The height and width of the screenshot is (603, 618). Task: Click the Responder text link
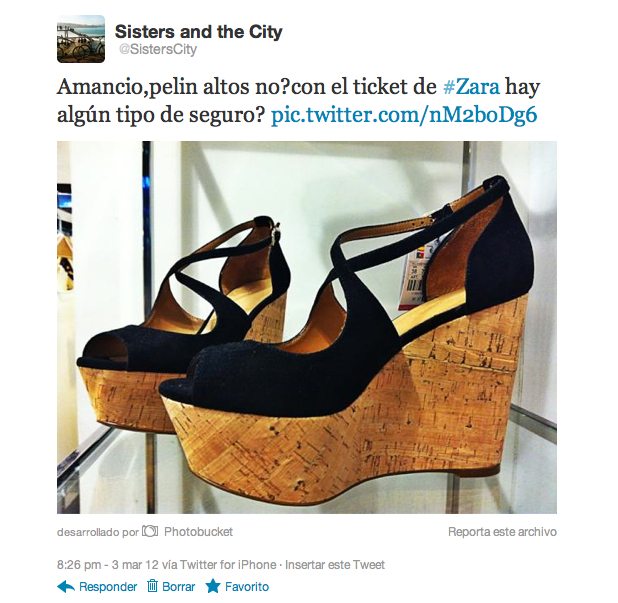(108, 587)
